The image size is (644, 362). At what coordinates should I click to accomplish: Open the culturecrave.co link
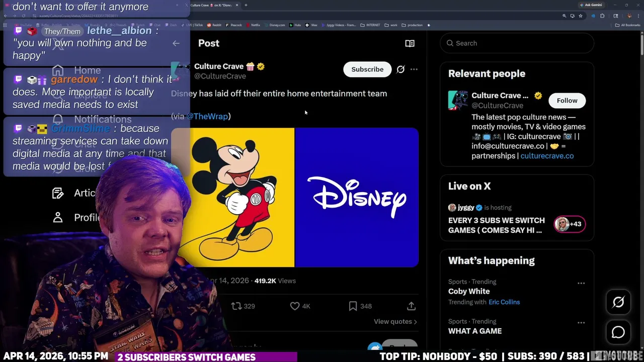pyautogui.click(x=547, y=156)
